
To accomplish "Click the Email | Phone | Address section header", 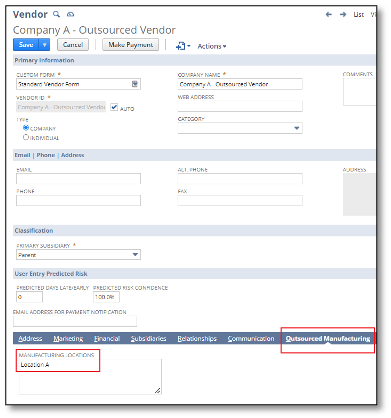I will click(x=194, y=155).
